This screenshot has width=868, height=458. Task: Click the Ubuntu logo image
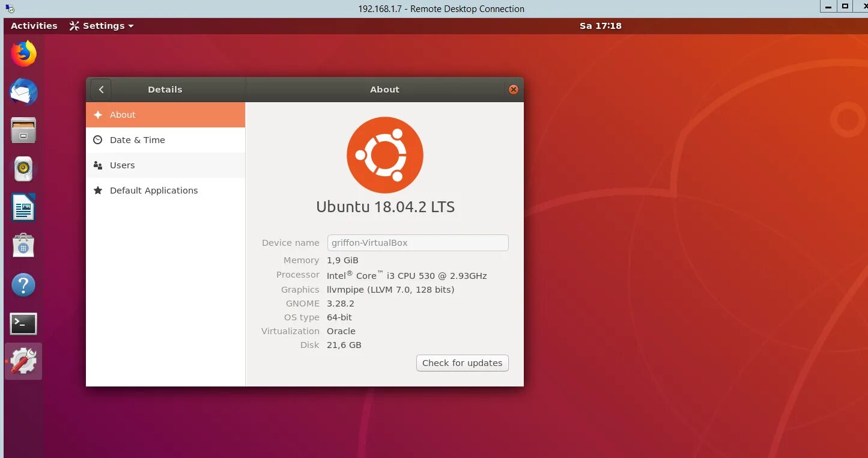pos(385,154)
